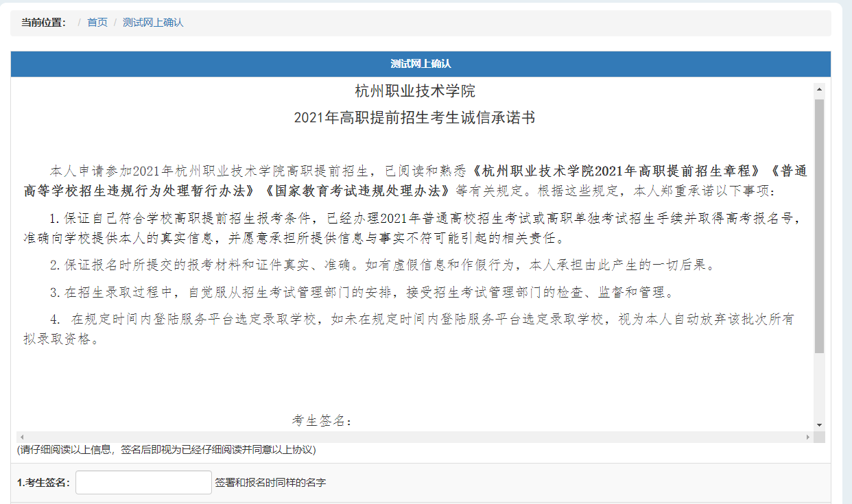Image resolution: width=852 pixels, height=504 pixels.
Task: Click the bold 《国家教育考试违规处理办法》 text
Action: (x=357, y=190)
